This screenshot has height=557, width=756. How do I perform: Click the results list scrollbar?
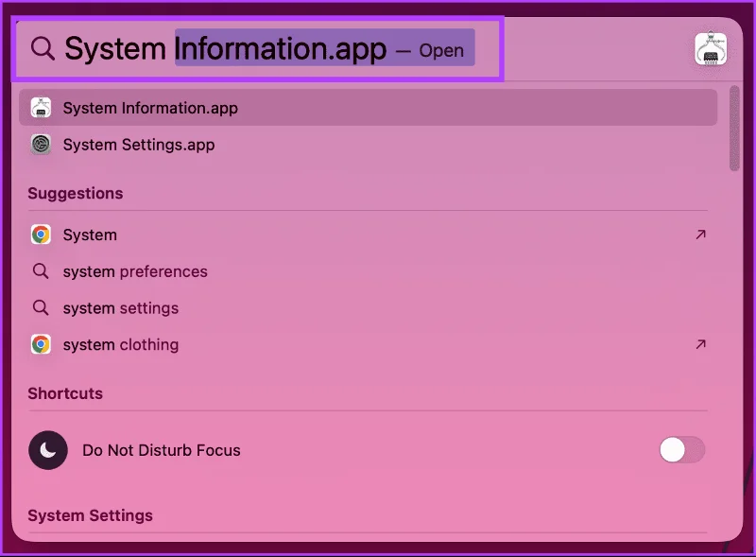point(734,129)
